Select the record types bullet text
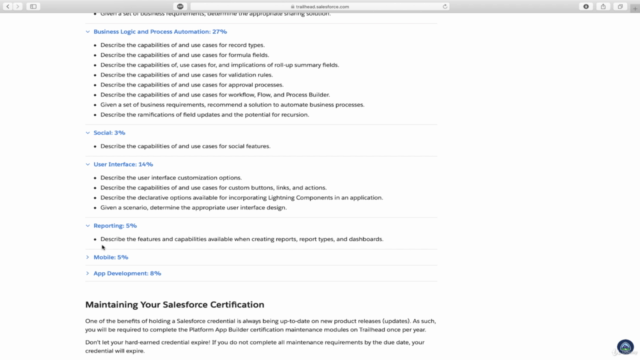This screenshot has height=360, width=640. pyautogui.click(x=182, y=45)
